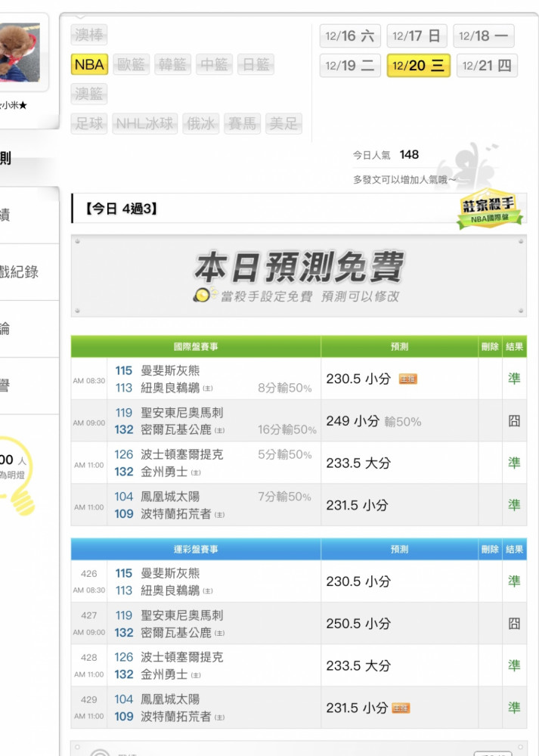The width and height of the screenshot is (539, 756).
Task: Switch to 俄冰 tab
Action: 200,123
